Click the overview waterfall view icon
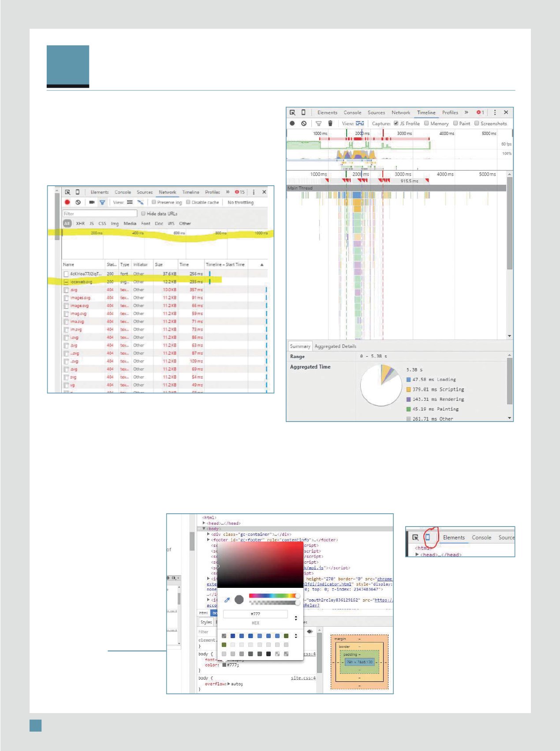The image size is (560, 751). (x=140, y=202)
